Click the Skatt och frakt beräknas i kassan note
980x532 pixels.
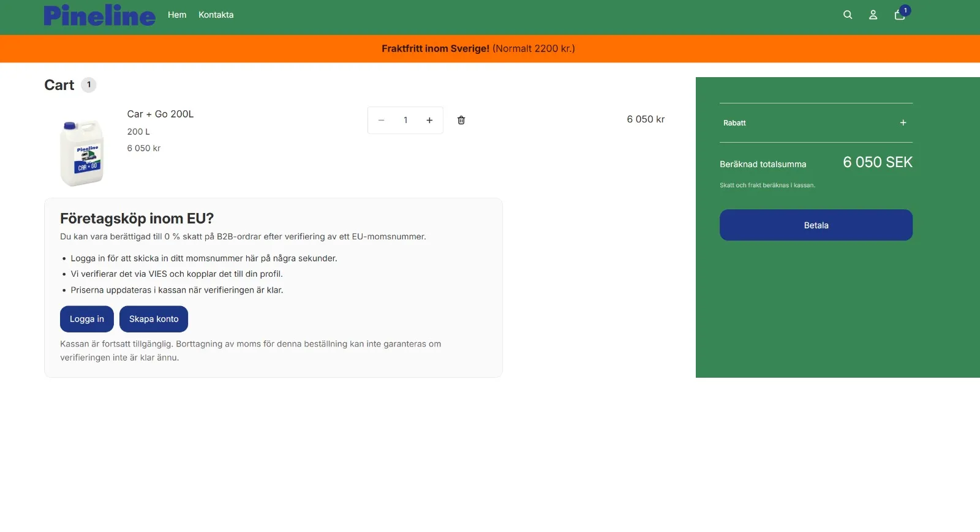click(x=767, y=185)
